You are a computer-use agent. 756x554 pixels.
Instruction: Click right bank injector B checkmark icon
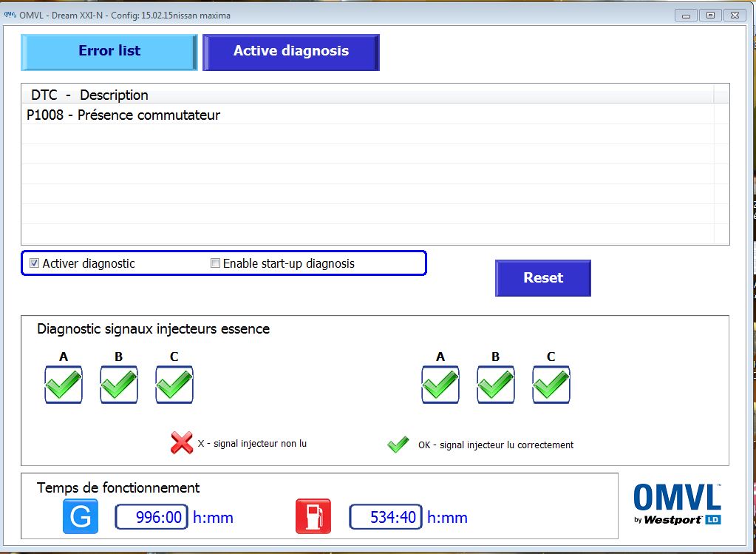tap(496, 385)
